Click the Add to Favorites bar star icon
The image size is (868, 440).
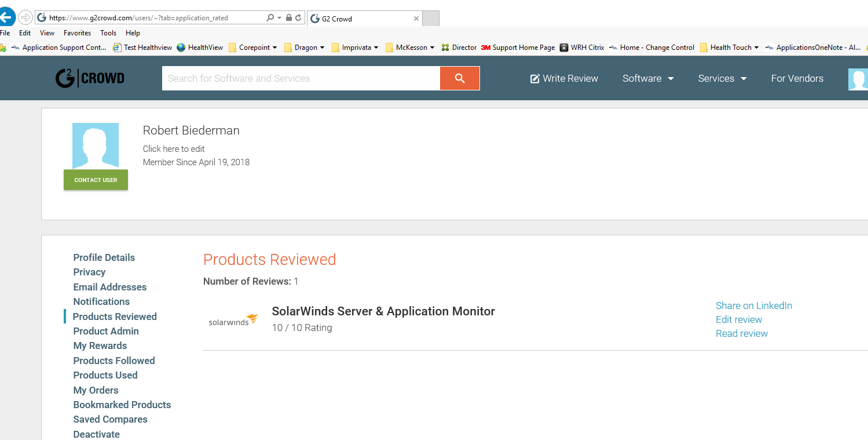tap(3, 48)
